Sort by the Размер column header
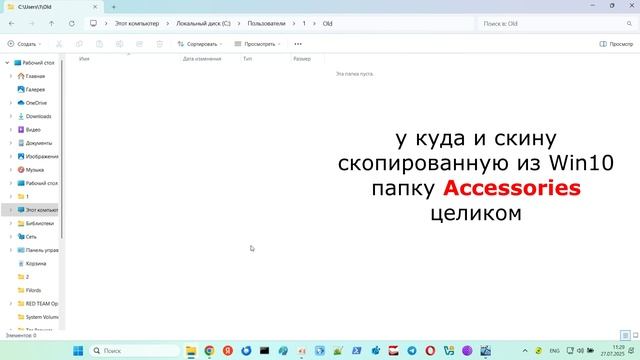Screen dimensions: 640x360 pos(302,59)
